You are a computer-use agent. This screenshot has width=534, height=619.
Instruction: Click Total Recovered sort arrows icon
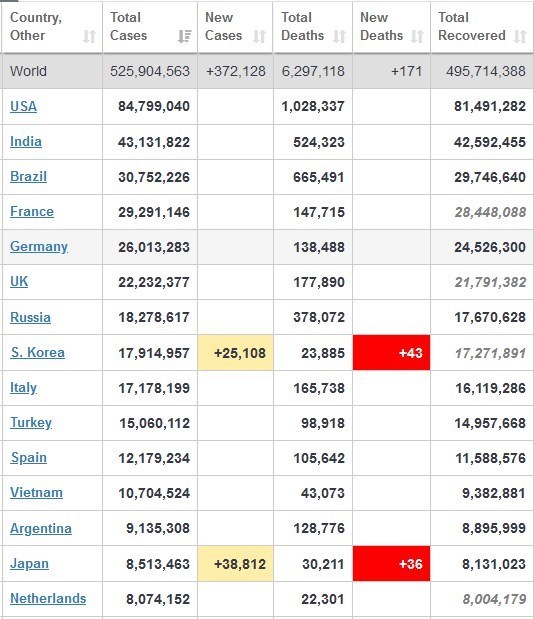click(520, 36)
